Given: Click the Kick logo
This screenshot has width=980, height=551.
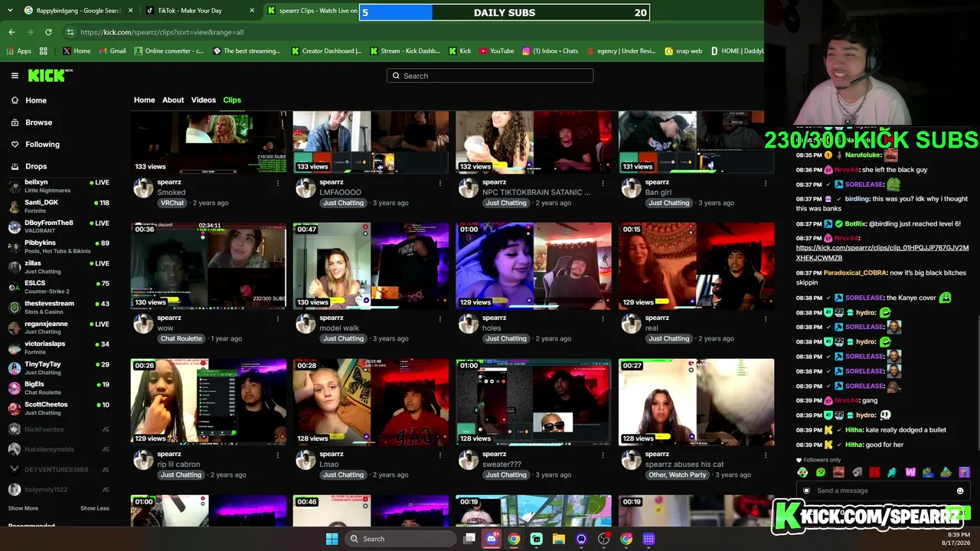Looking at the screenshot, I should [50, 75].
